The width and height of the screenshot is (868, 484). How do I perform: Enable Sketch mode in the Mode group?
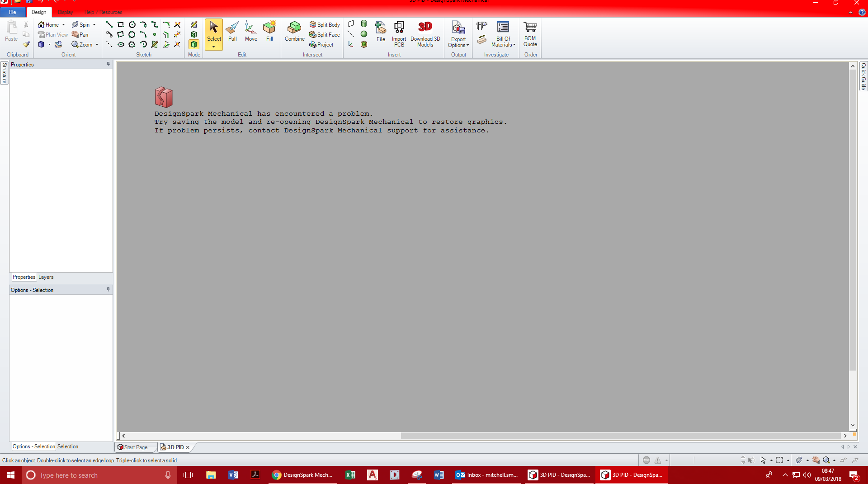click(x=194, y=24)
